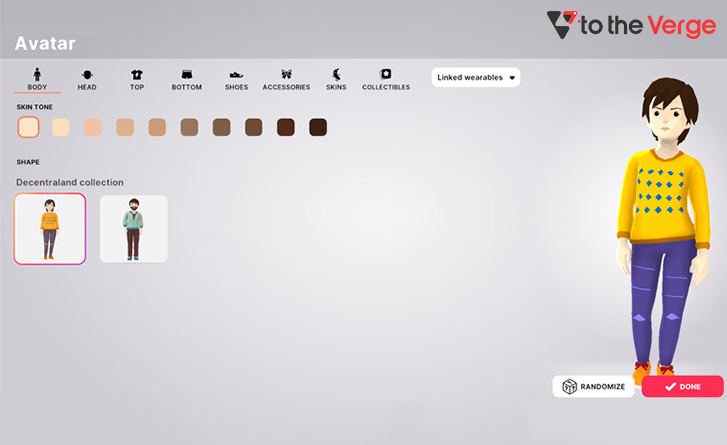Image resolution: width=727 pixels, height=445 pixels.
Task: Pick the fourth tan skin tone swatch
Action: click(125, 127)
